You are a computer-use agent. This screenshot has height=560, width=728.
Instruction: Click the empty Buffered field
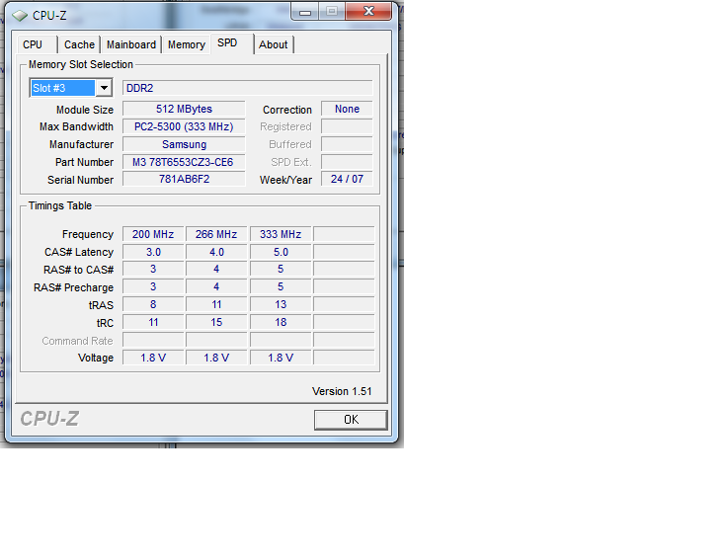point(347,144)
